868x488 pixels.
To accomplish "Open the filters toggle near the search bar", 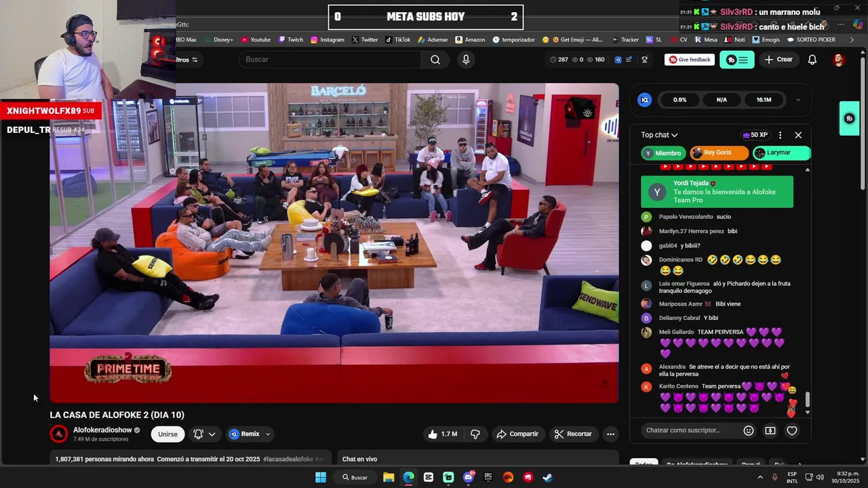I will [186, 60].
